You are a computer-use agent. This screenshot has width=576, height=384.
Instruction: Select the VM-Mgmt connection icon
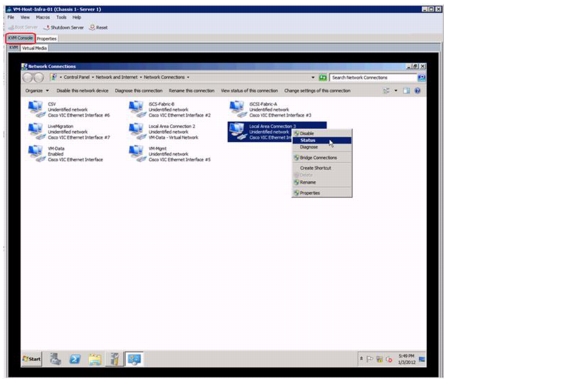pos(137,153)
